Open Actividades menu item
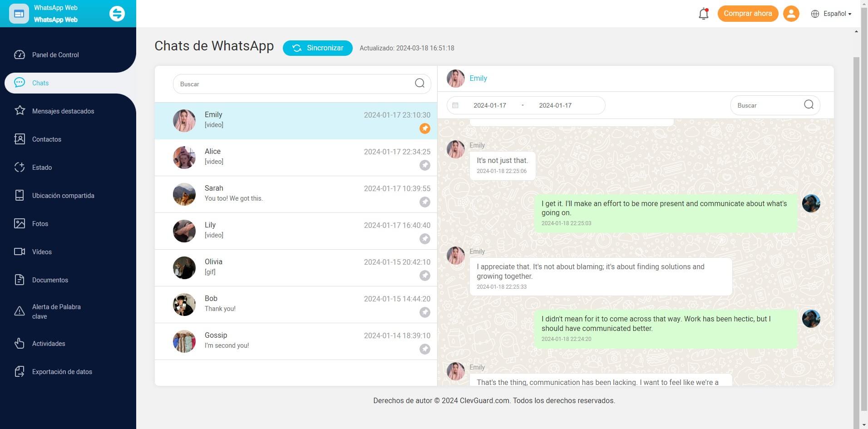 coord(49,344)
